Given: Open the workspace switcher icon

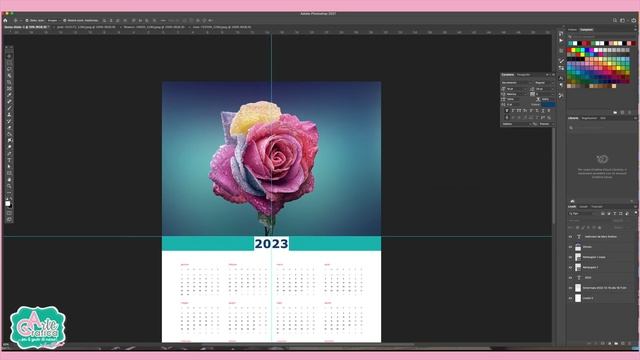Looking at the screenshot, I should click(x=622, y=20).
